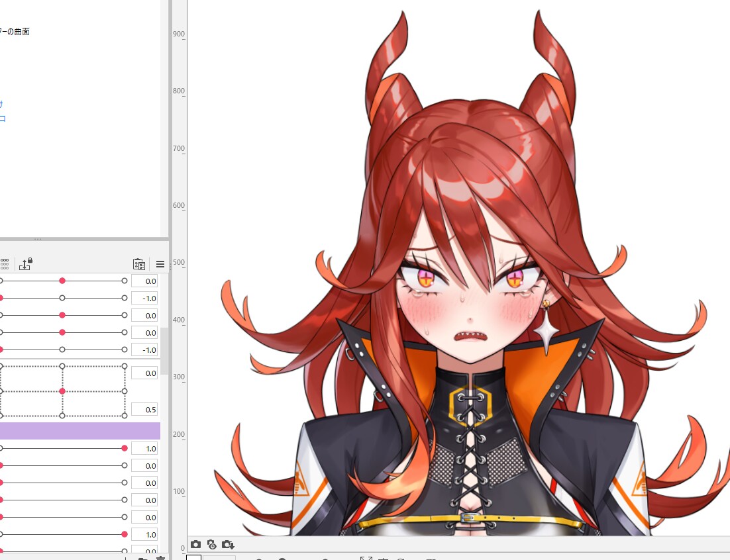Screen dimensions: 730x560
Task: Open the clipboard key-form icon in the parameter toolbar
Action: pyautogui.click(x=138, y=264)
